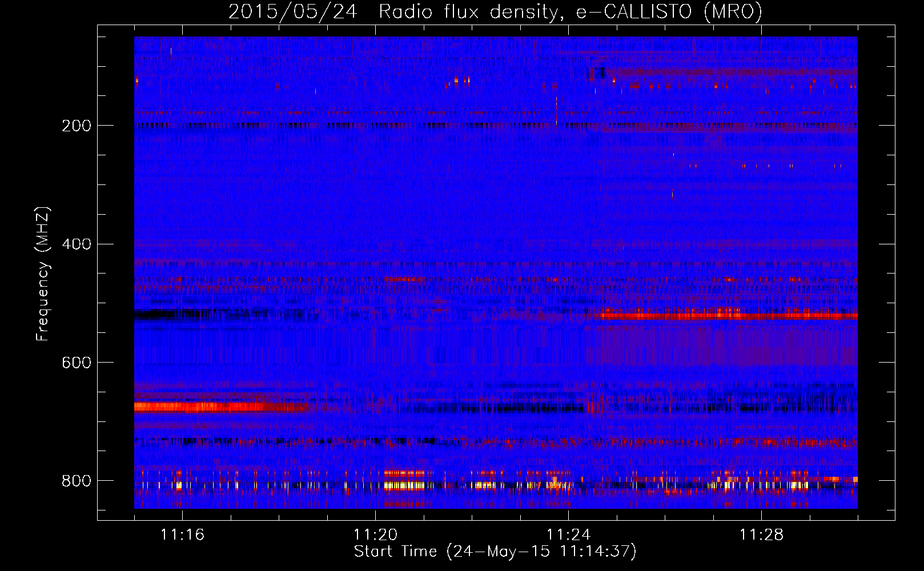Click the 200 frequency tick label
924x571 pixels.
point(77,126)
